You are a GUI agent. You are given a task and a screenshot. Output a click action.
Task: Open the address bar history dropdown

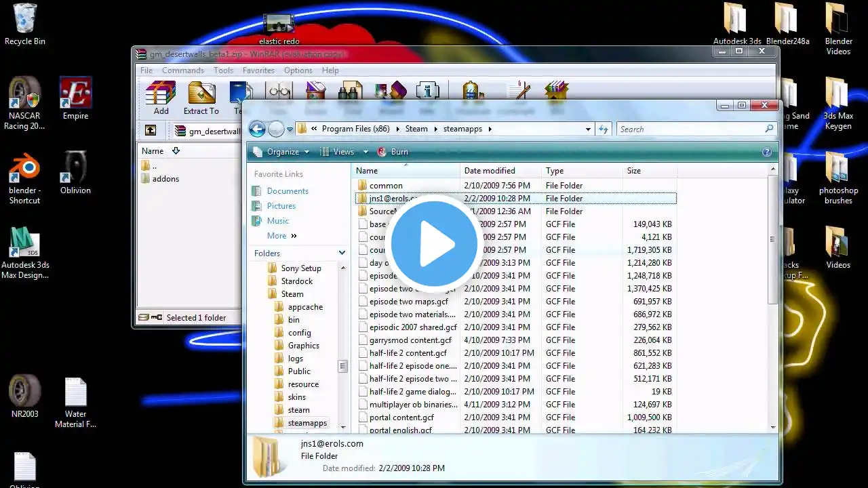click(588, 129)
